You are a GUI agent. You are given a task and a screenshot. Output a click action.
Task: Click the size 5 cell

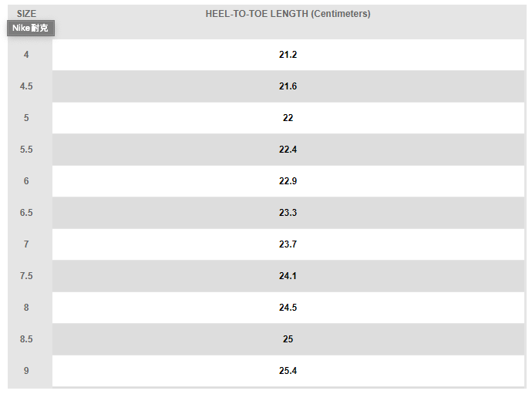pos(26,118)
